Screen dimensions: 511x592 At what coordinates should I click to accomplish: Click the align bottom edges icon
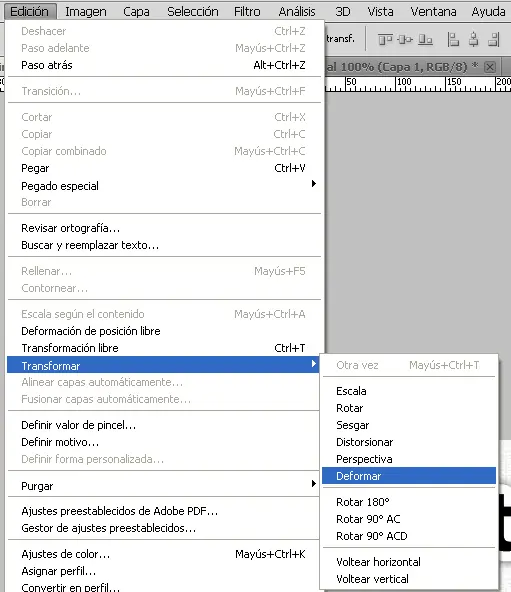pos(425,39)
